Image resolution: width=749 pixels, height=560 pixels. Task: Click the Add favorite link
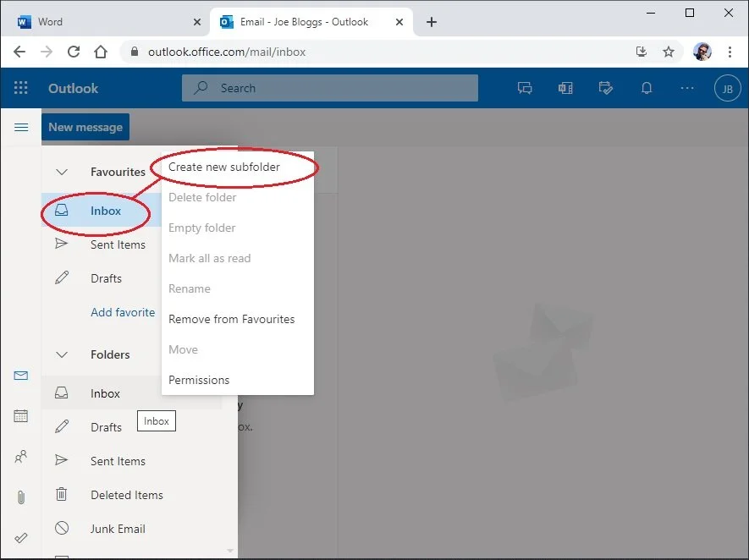123,312
